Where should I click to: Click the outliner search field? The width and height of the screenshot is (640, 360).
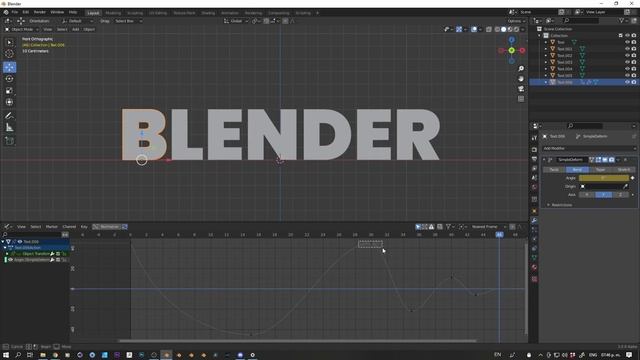[x=581, y=20]
